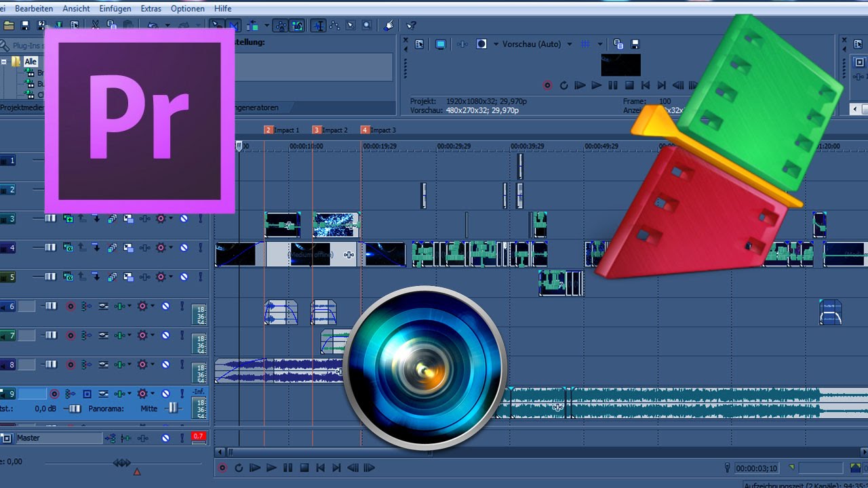The image size is (868, 488).
Task: Copy snapshot to clipboard in preview toolbar
Action: (618, 44)
